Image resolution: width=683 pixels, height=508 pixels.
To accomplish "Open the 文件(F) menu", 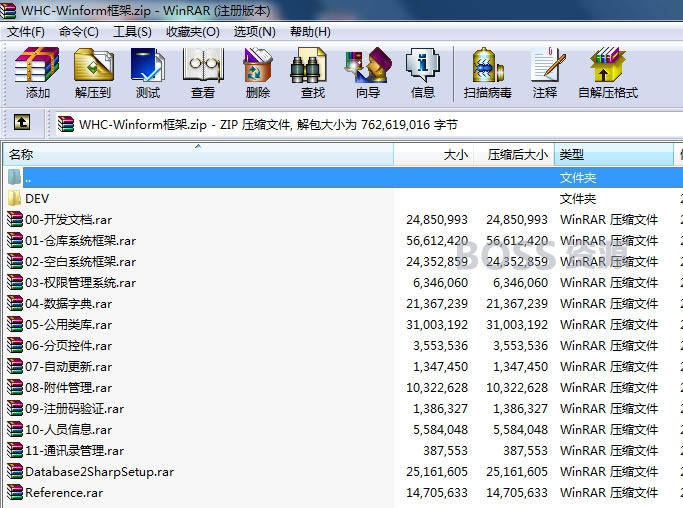I will point(26,32).
